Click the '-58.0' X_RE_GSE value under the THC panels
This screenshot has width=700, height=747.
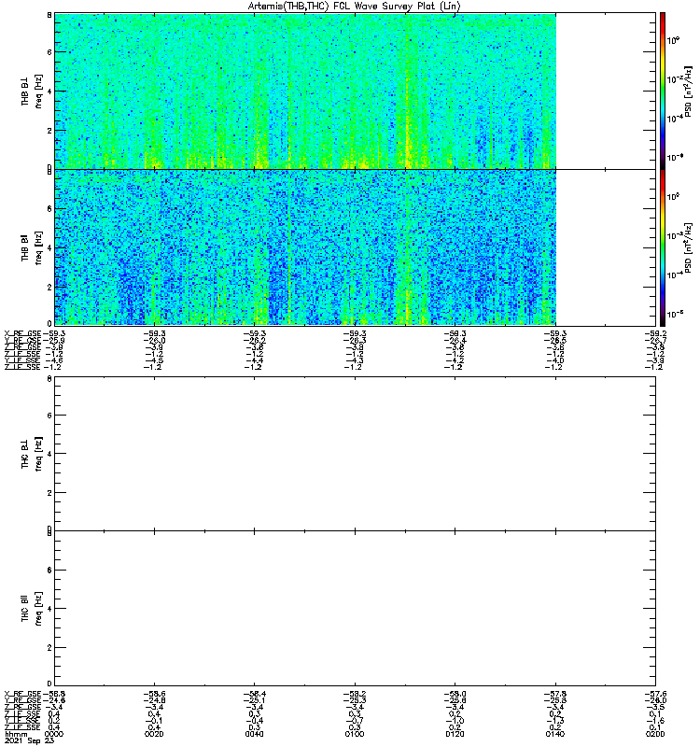pos(455,694)
